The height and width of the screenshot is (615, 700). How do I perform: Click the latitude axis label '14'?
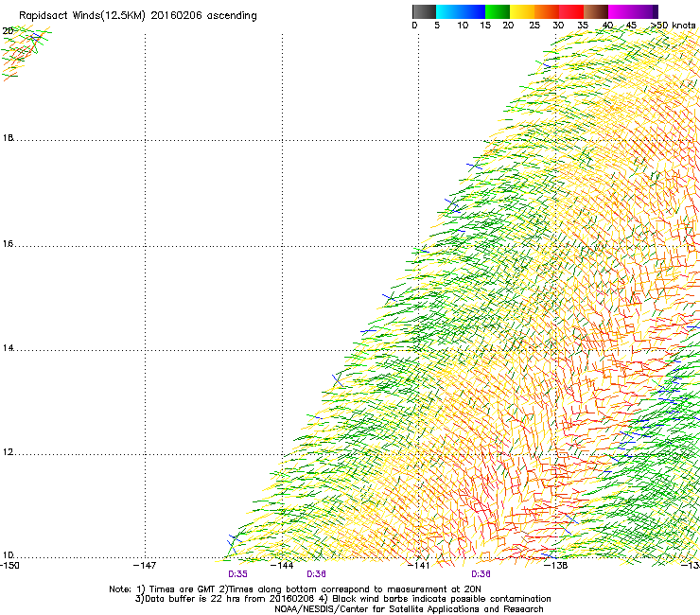point(8,347)
